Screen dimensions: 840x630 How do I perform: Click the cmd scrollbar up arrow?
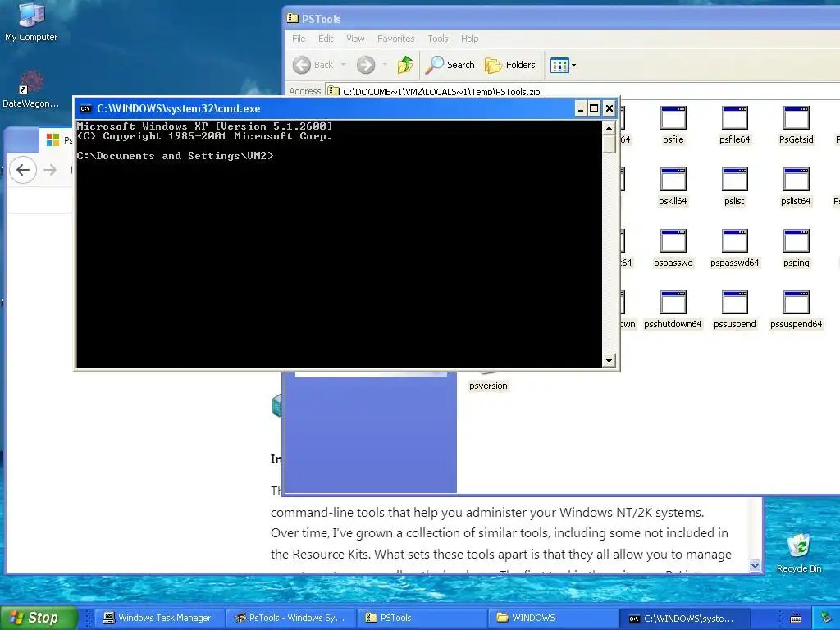[609, 128]
